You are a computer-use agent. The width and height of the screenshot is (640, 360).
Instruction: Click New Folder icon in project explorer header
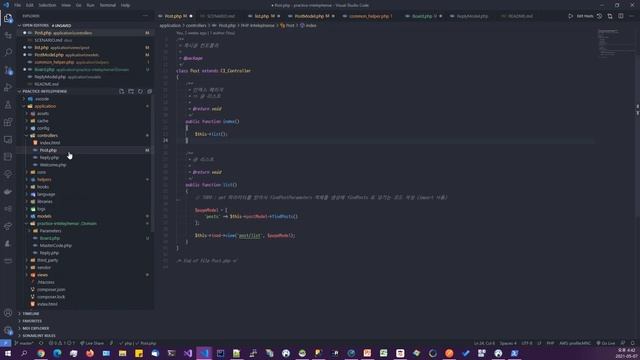pos(131,91)
